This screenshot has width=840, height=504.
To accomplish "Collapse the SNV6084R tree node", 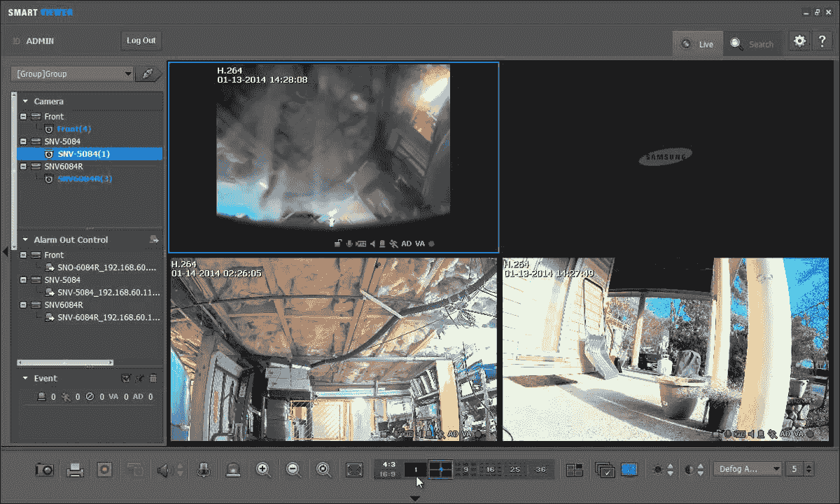I will 23,166.
